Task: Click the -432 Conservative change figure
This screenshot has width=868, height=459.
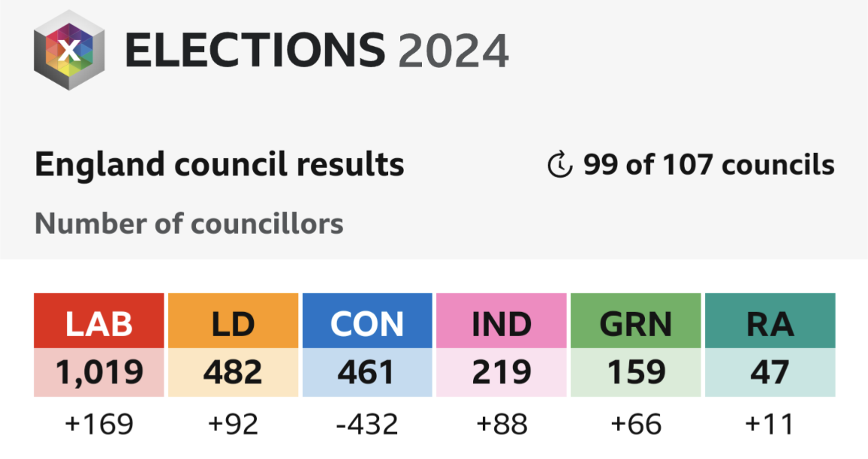Action: 367,424
